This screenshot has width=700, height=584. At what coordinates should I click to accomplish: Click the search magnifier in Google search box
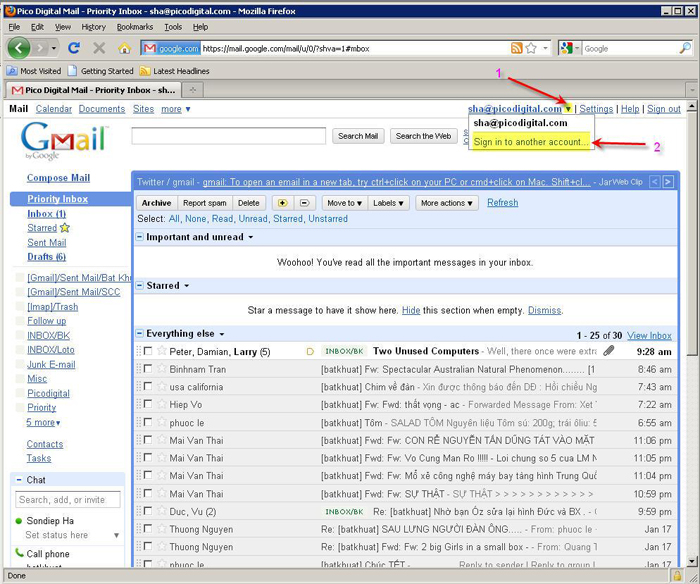tap(685, 48)
